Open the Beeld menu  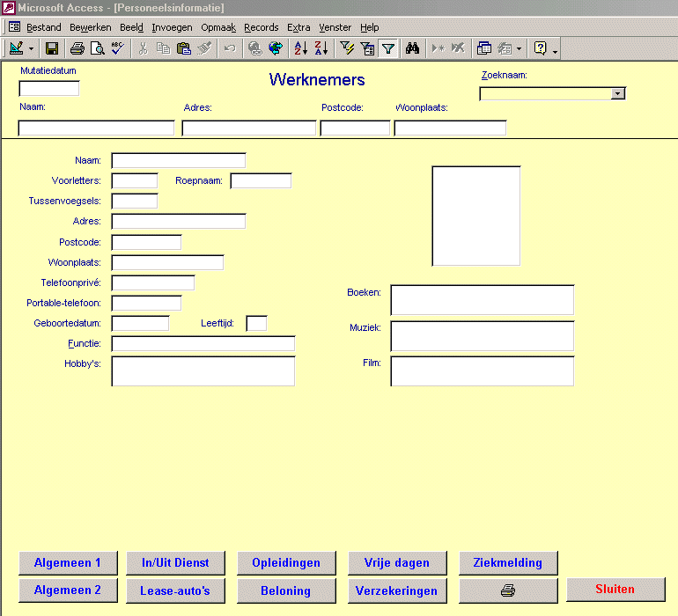[131, 27]
